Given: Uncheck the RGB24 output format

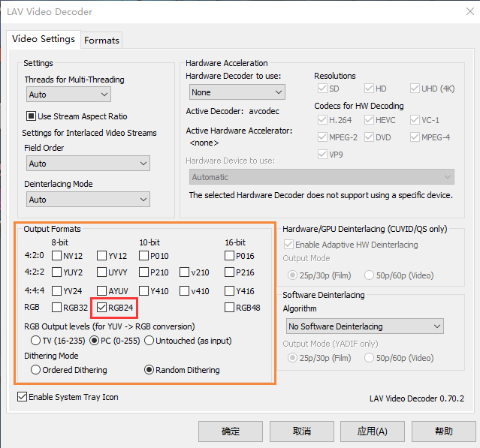Looking at the screenshot, I should coord(103,307).
